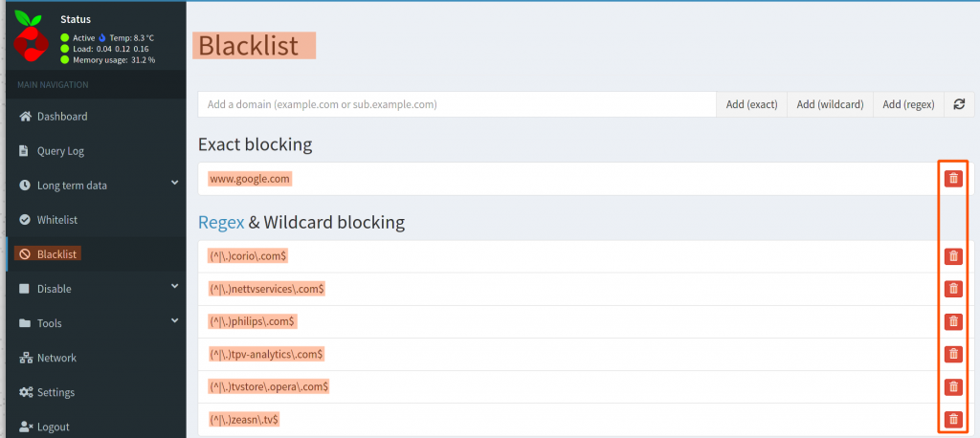Open the Whitelist page
This screenshot has width=980, height=438.
57,220
